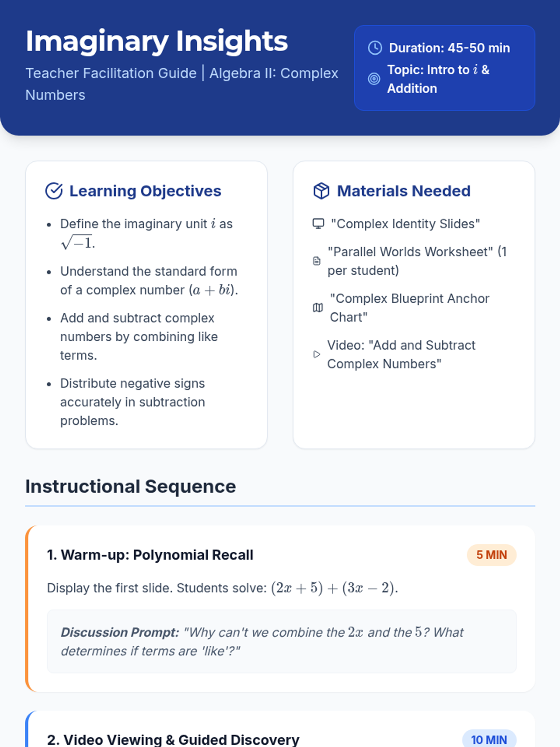560x747 pixels.
Task: Click the 5 MIN badge on the Warm-up
Action: (x=491, y=555)
